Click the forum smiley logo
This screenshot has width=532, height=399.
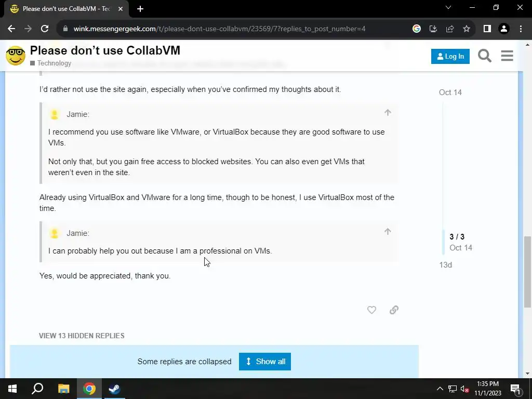coord(16,56)
